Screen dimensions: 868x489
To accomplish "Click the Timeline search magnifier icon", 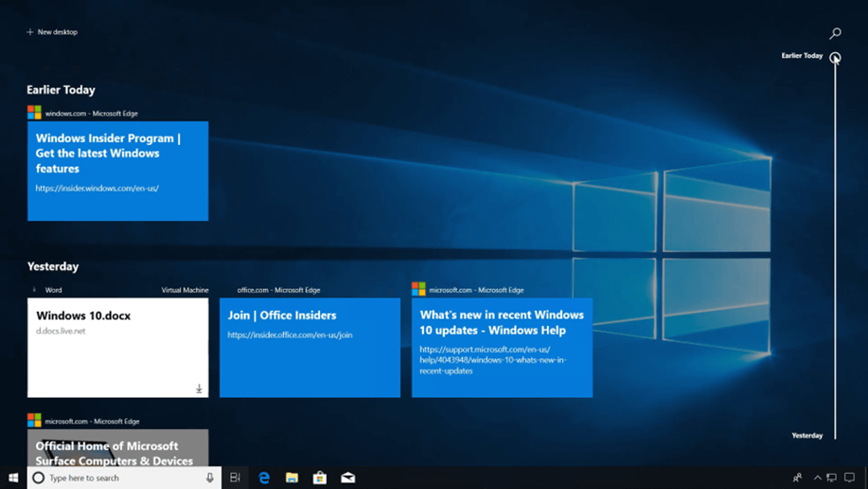I will click(834, 33).
